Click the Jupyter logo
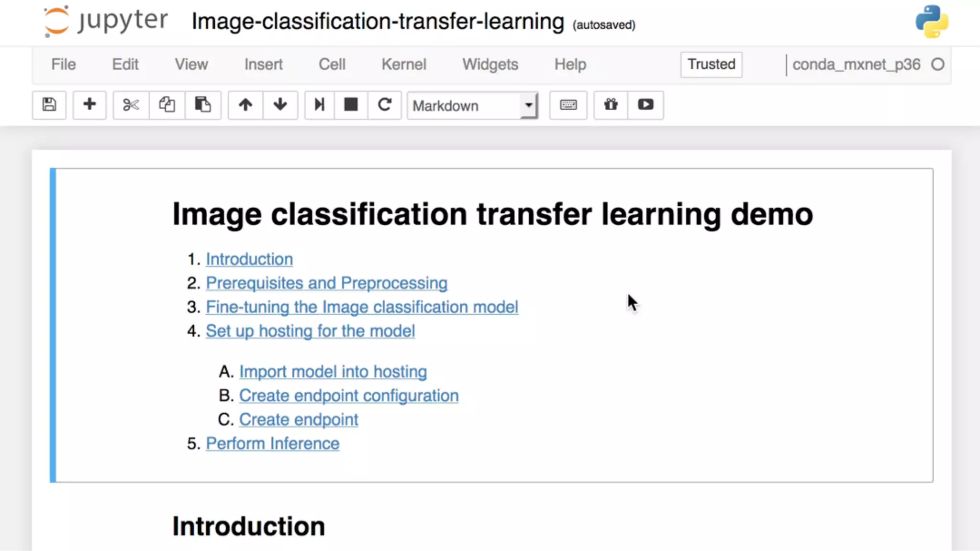This screenshot has width=980, height=551. 106,22
